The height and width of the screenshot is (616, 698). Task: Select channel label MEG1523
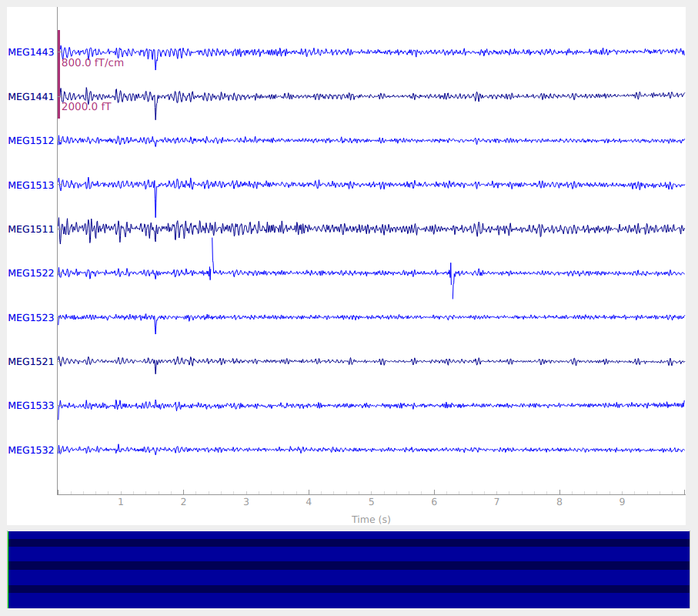coord(31,318)
